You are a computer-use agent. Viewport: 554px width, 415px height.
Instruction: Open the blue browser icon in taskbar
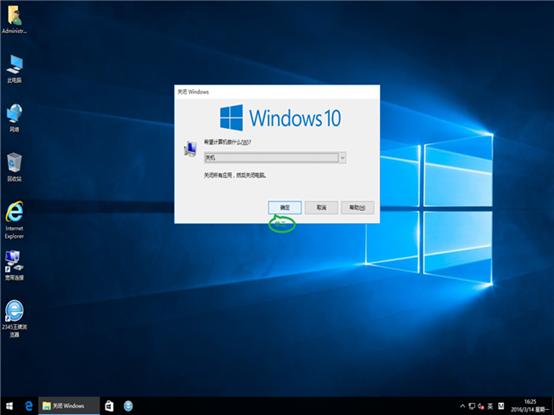coord(128,406)
